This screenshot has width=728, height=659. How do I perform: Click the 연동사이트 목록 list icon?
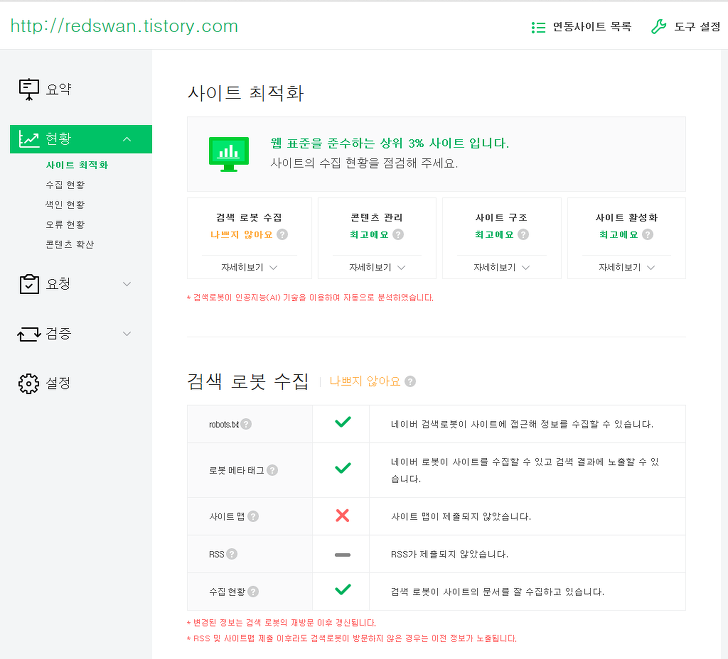[x=538, y=27]
